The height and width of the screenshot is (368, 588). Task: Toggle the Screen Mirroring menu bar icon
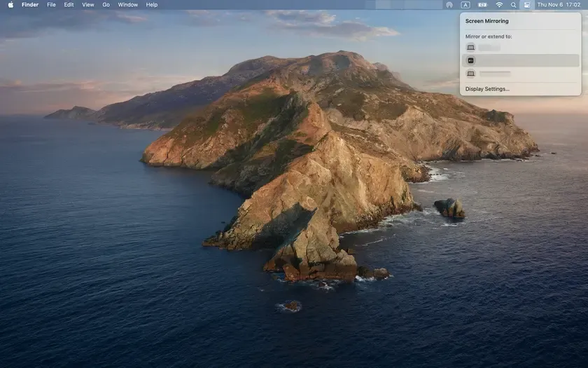[x=527, y=5]
